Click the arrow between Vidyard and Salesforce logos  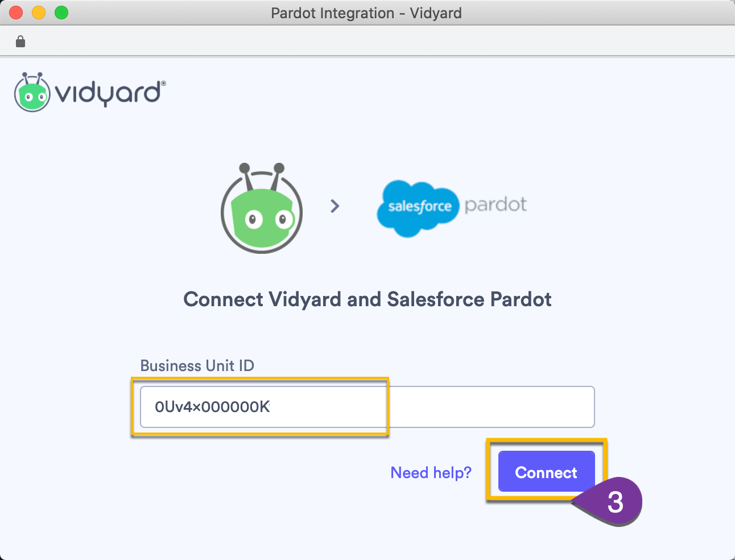[x=334, y=206]
